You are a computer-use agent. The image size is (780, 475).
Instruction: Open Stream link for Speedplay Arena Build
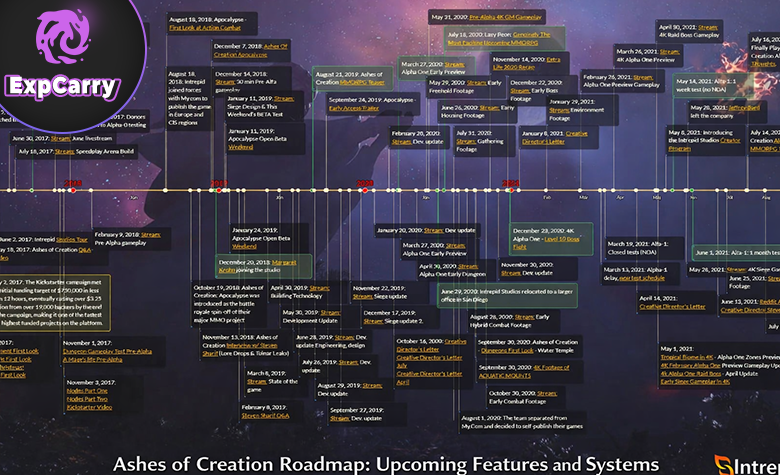click(65, 151)
